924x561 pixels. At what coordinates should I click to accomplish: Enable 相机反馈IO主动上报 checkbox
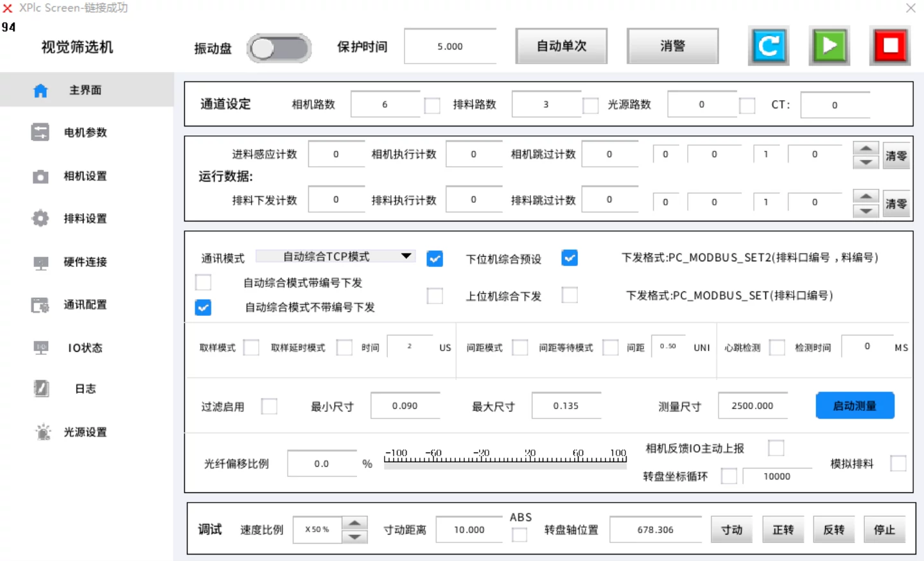776,448
